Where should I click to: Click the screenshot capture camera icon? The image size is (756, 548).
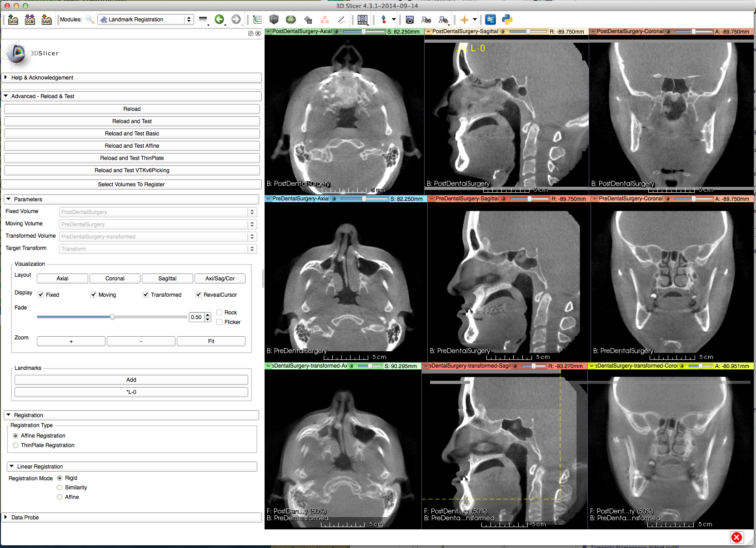[x=410, y=20]
